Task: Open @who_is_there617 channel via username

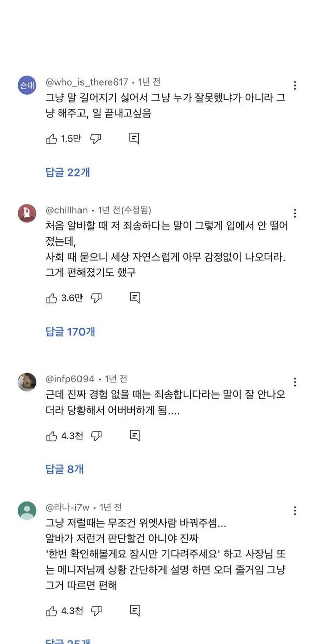Action: tap(87, 82)
